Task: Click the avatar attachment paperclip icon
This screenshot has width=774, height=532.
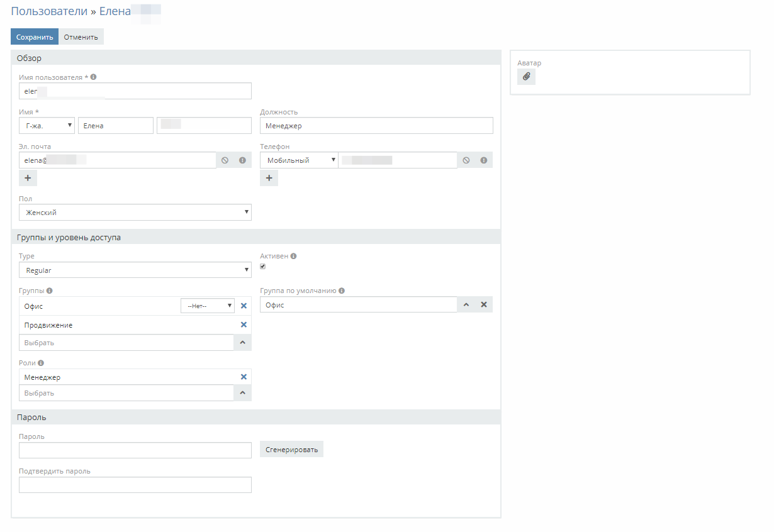Action: pyautogui.click(x=526, y=77)
